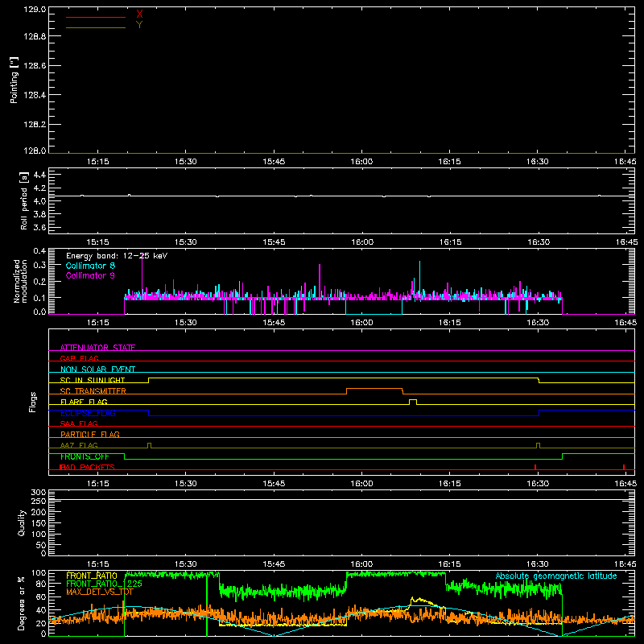
Task: Click the Roll period axis title
Action: [x=24, y=200]
